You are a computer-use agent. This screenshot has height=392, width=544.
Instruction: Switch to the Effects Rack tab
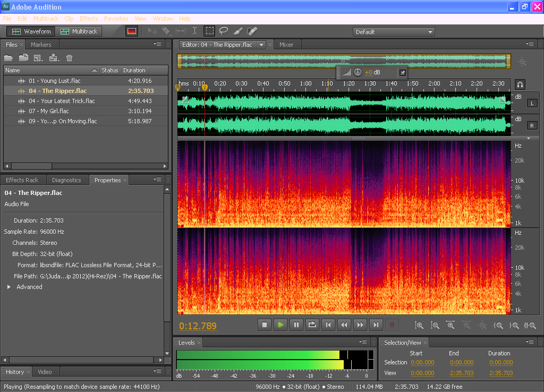coord(22,180)
